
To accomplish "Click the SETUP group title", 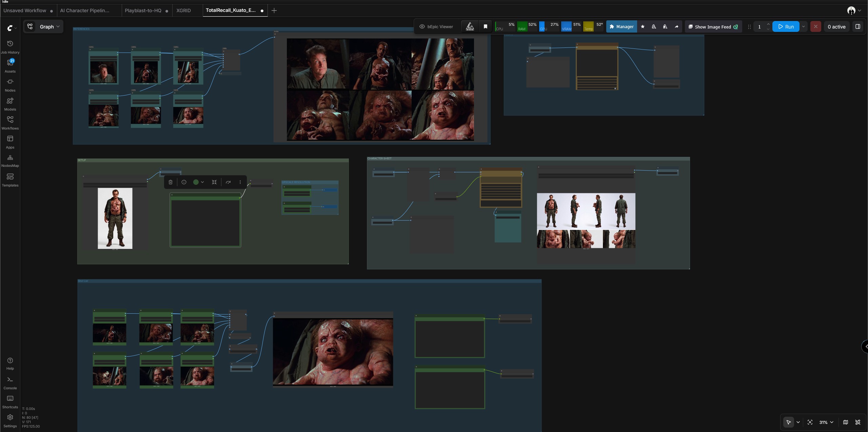I will (x=82, y=160).
